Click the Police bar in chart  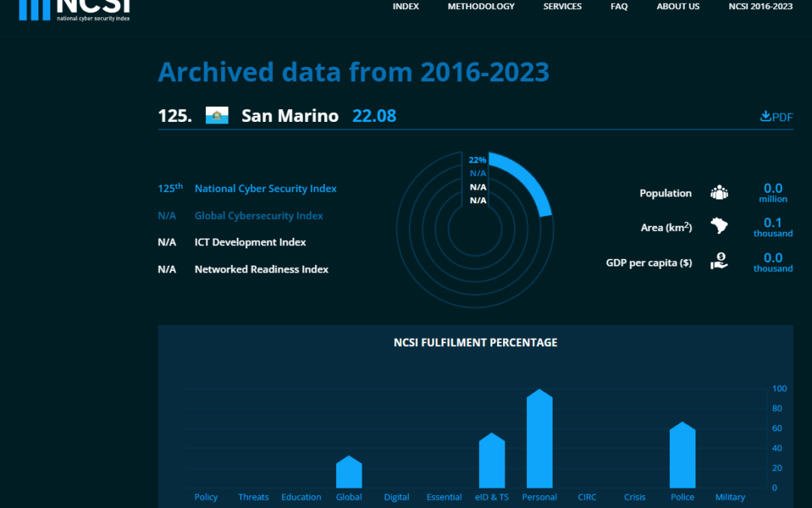coord(683,455)
